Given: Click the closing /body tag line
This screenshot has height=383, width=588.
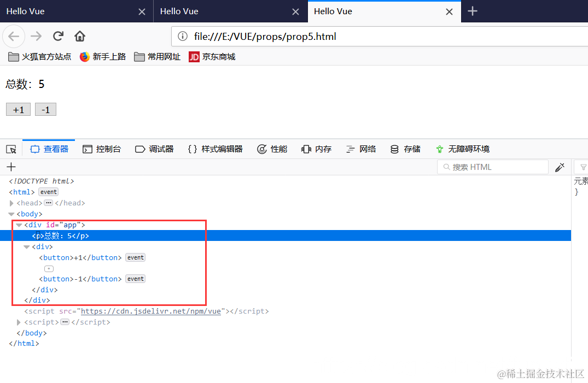Looking at the screenshot, I should coord(32,333).
